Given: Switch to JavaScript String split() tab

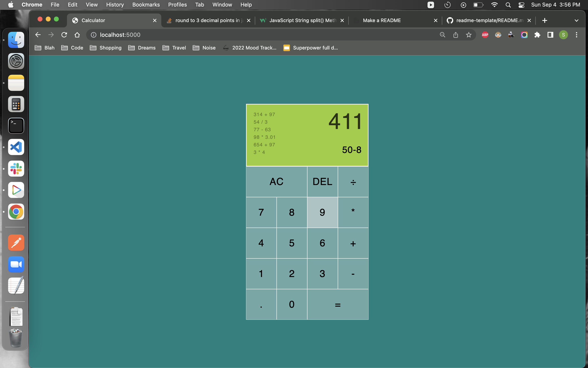Looking at the screenshot, I should tap(302, 20).
